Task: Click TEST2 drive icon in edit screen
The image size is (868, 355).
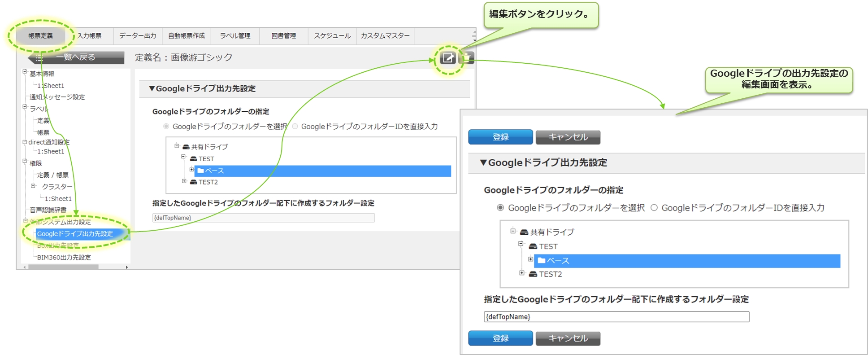Action: (533, 274)
